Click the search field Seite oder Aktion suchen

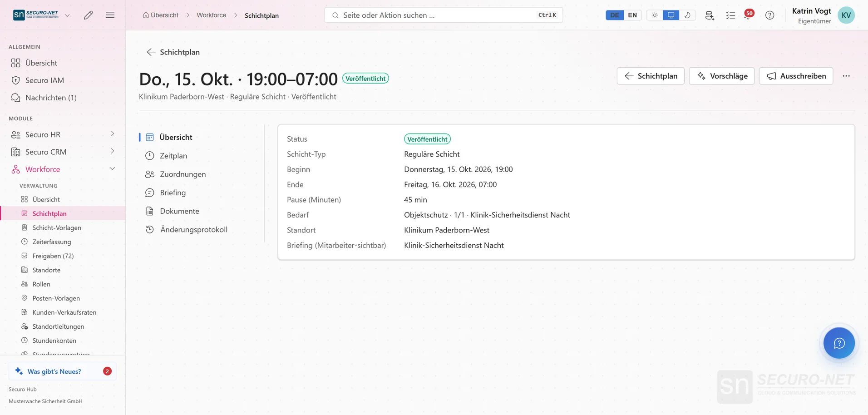[444, 15]
